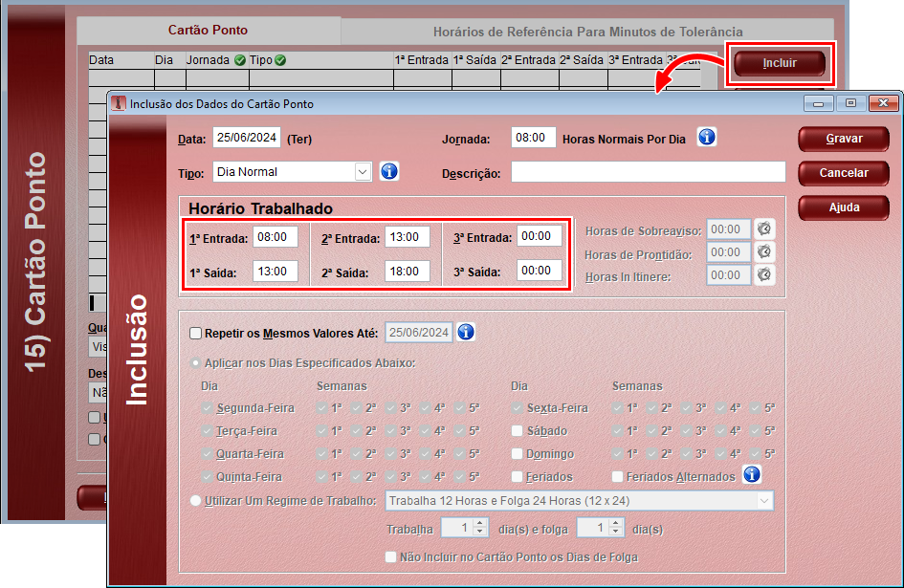Minimize the Inclusão dos Dados window
This screenshot has width=904, height=588.
click(819, 103)
